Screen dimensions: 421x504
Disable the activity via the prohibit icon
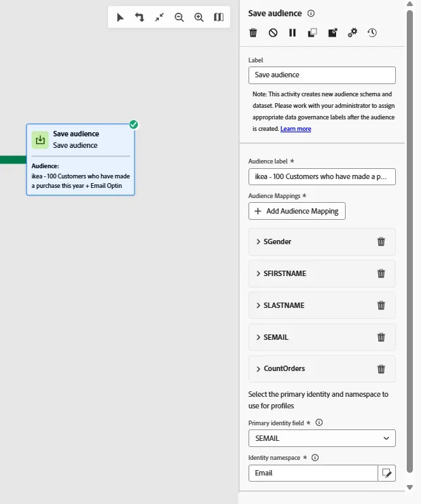[x=273, y=33]
